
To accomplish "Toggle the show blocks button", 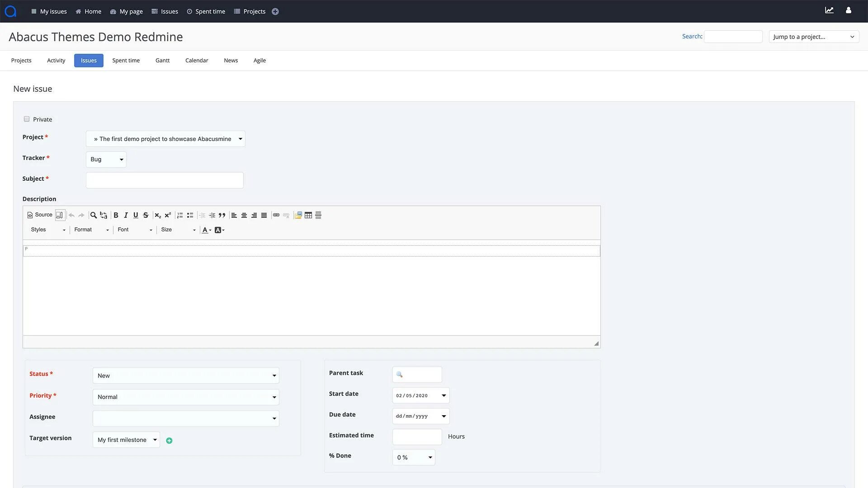I will [60, 215].
